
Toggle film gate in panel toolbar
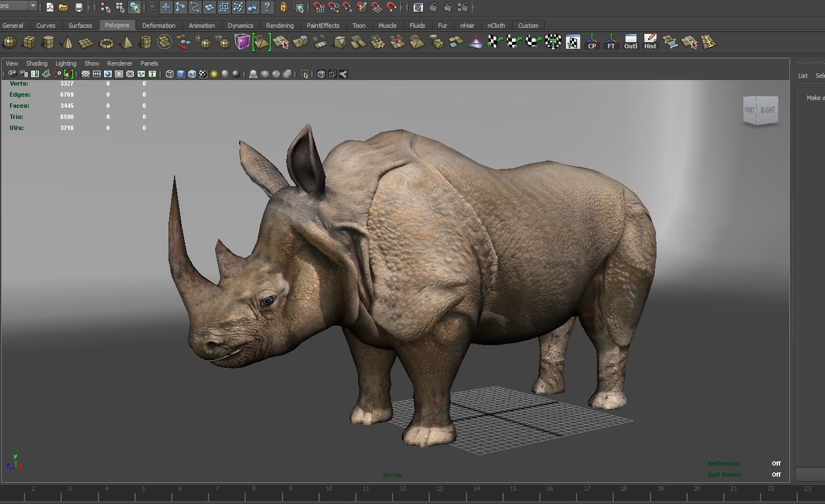pyautogui.click(x=97, y=74)
